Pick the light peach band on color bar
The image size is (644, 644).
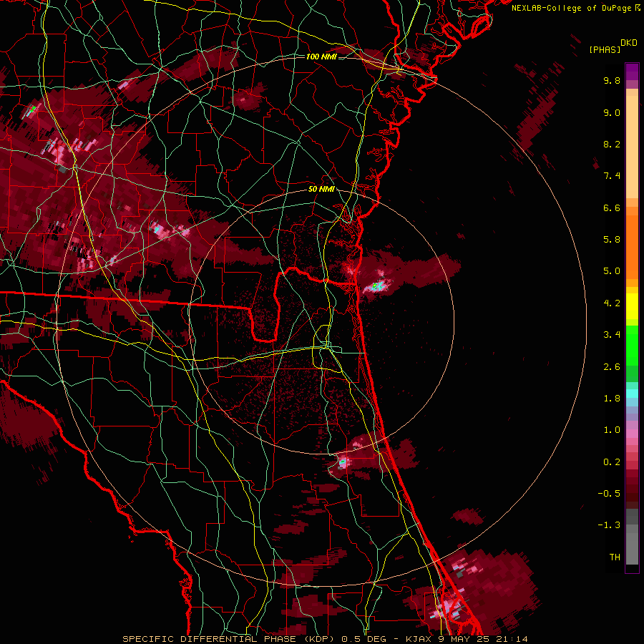(632, 147)
